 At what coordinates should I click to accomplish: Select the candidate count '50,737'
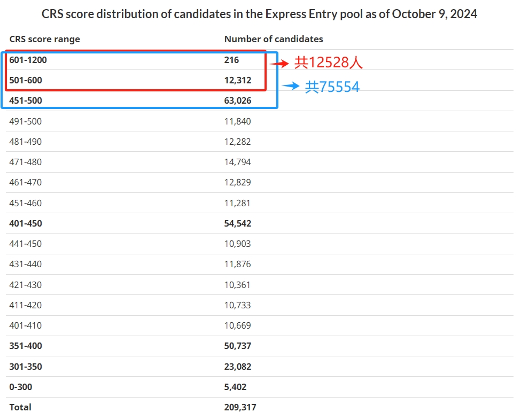238,346
